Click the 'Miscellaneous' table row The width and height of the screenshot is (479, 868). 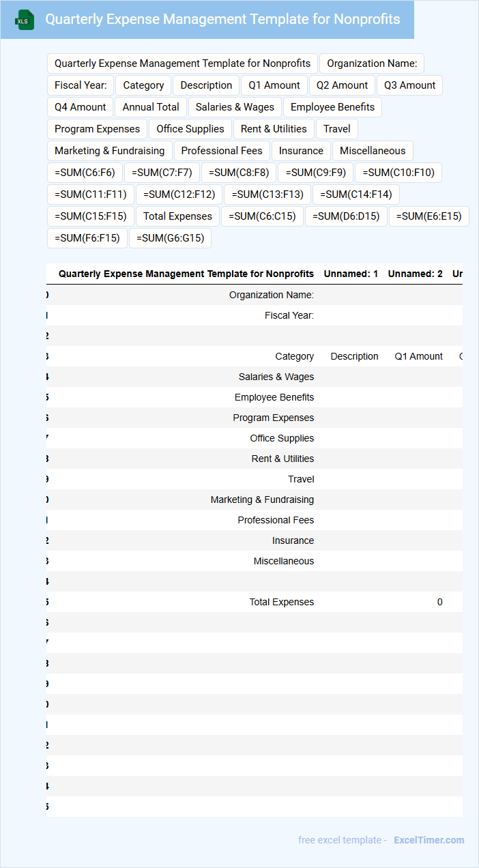point(255,561)
